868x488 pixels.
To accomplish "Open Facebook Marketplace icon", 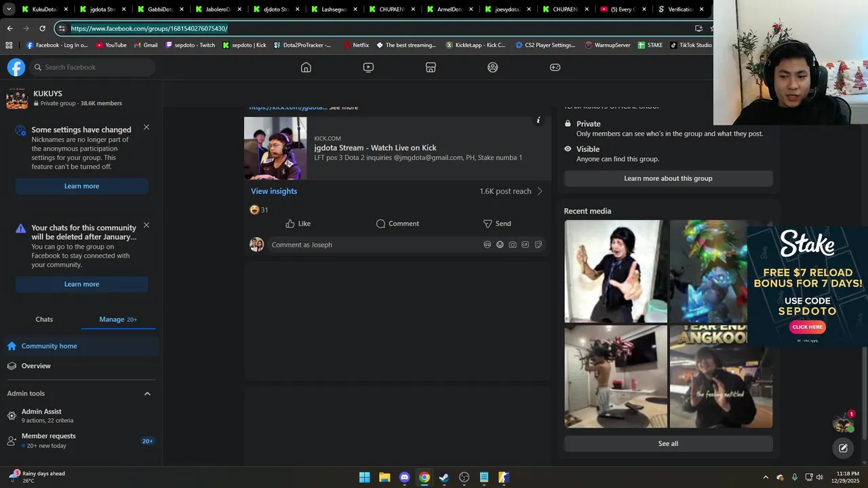I will click(431, 67).
